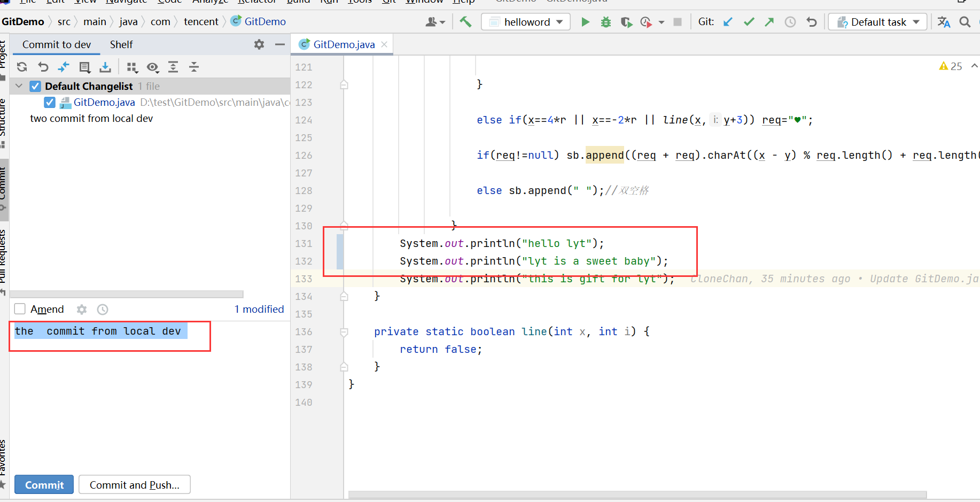The image size is (980, 502).
Task: Click Git Commit green checkmark
Action: click(749, 22)
